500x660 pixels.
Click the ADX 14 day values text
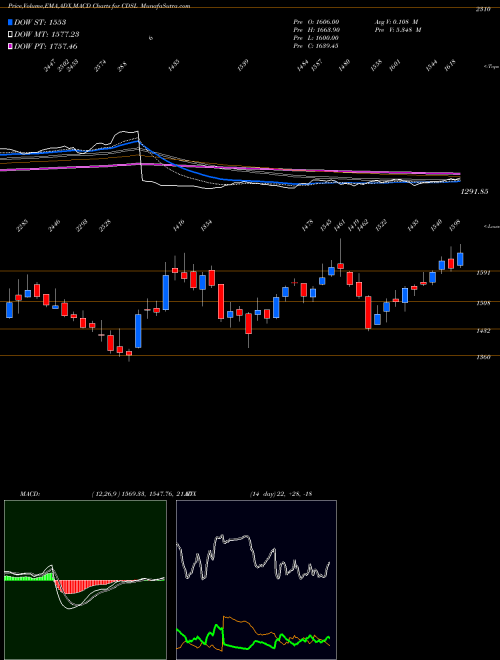[x=281, y=493]
